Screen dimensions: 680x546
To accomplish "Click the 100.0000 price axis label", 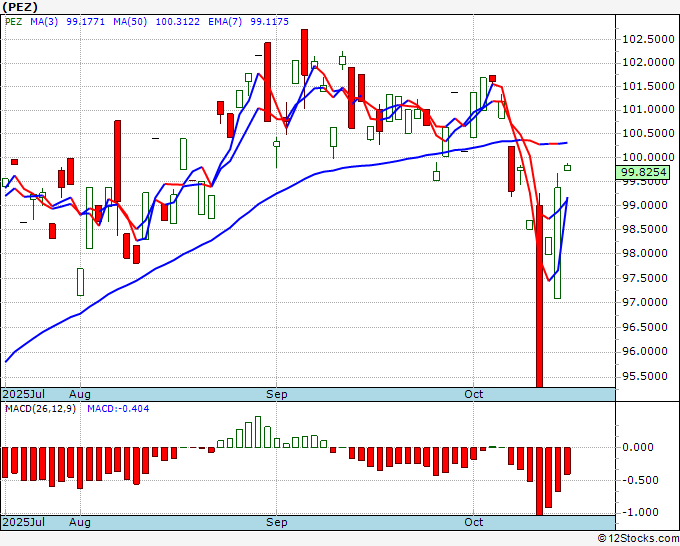I will tap(648, 157).
